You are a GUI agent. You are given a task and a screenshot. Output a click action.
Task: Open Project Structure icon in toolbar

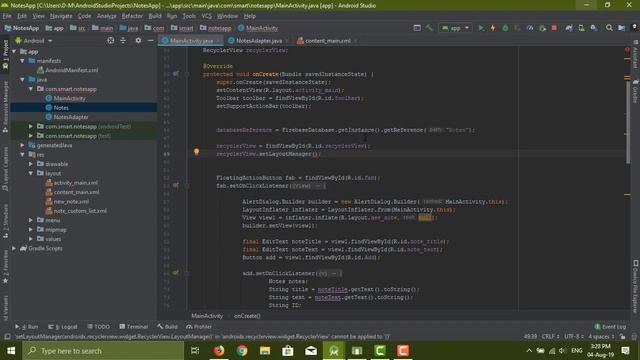coord(621,28)
